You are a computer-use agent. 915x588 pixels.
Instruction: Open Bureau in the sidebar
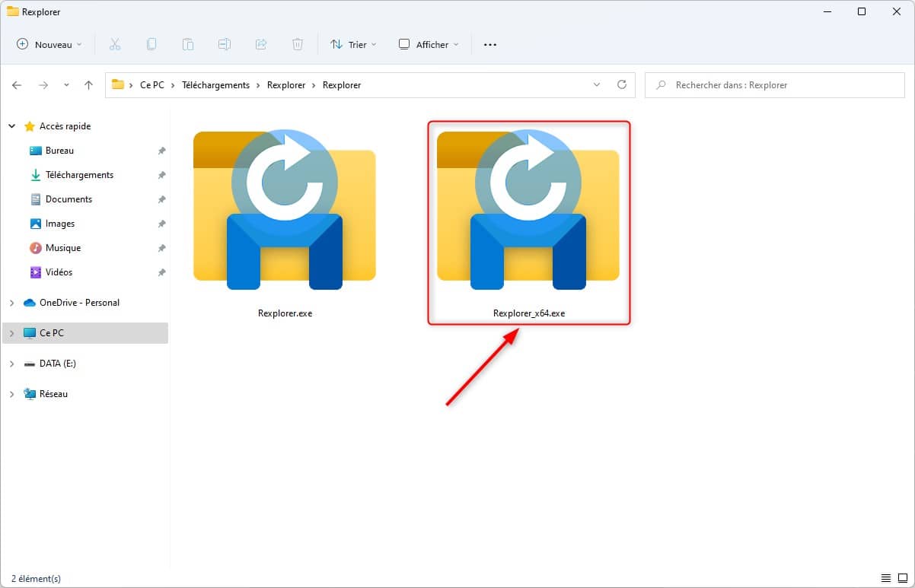(x=59, y=151)
